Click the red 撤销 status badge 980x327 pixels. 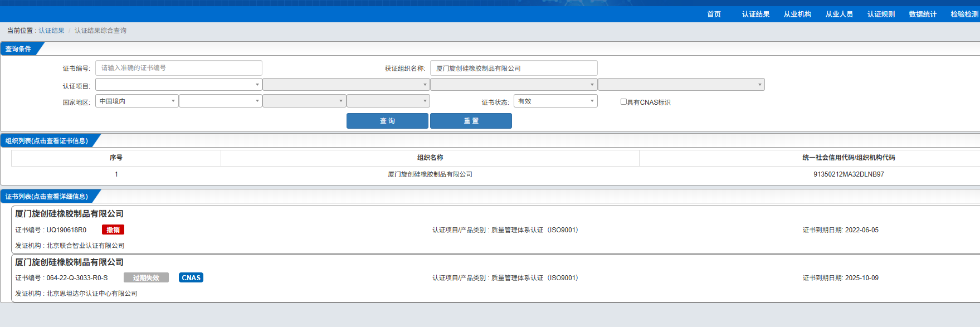pos(113,230)
